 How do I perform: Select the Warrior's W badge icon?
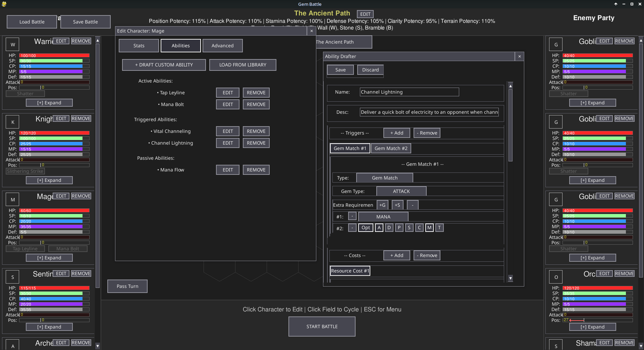(12, 44)
